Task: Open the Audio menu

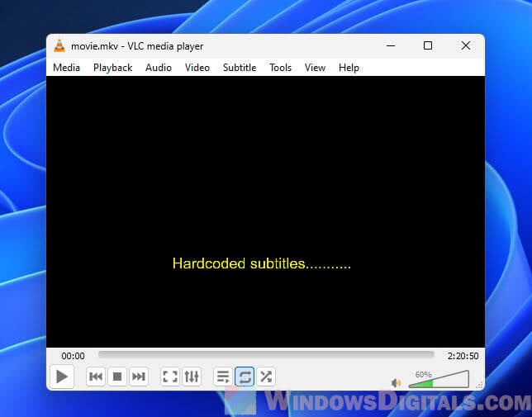Action: [159, 68]
